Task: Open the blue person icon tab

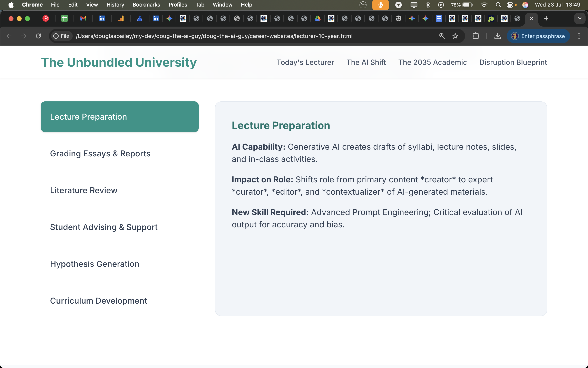Action: 139,18
